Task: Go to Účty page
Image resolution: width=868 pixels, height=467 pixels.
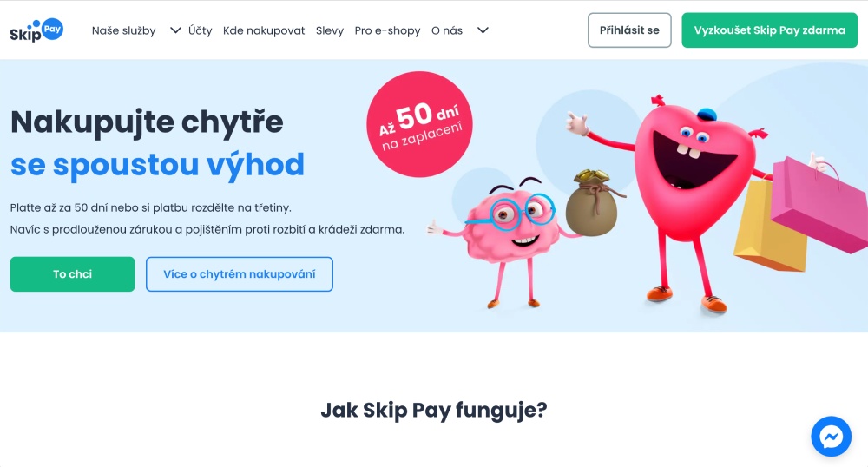Action: (x=200, y=30)
